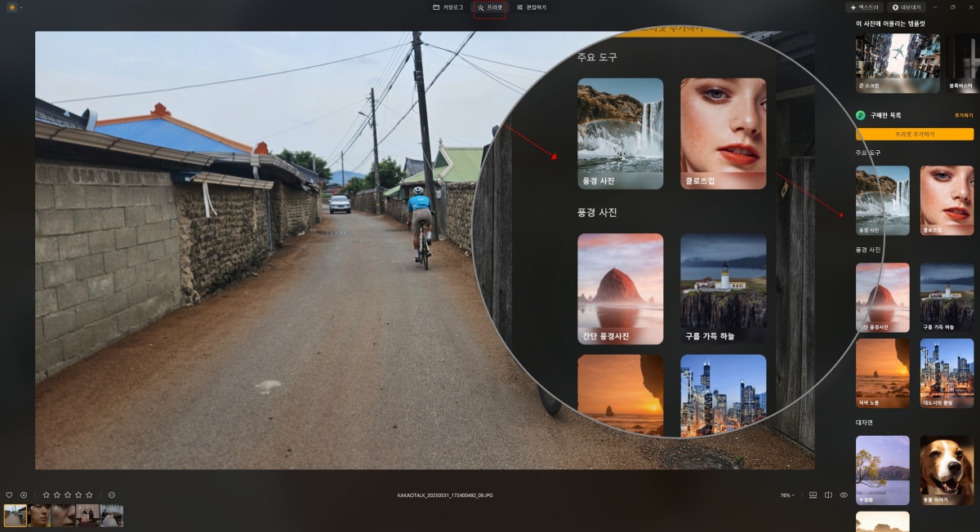980x532 pixels.
Task: Click the file name KAKAOTALK_20250531_172400492_09.JPG
Action: [444, 495]
